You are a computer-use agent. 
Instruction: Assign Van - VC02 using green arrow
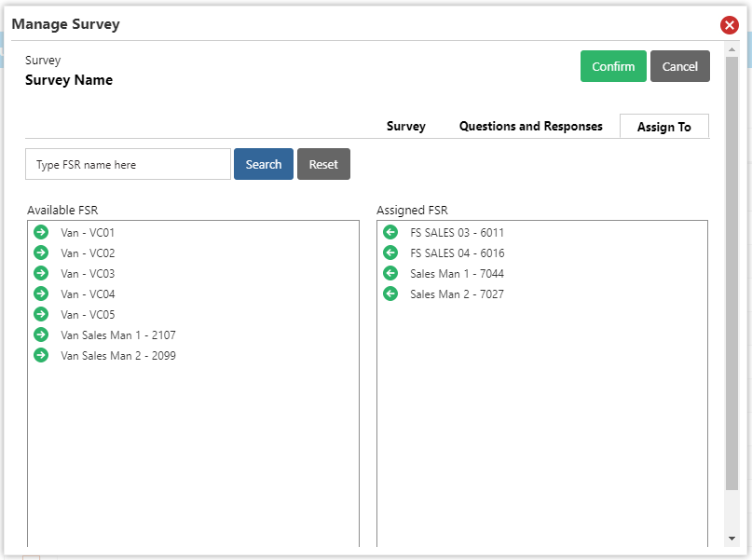(41, 253)
